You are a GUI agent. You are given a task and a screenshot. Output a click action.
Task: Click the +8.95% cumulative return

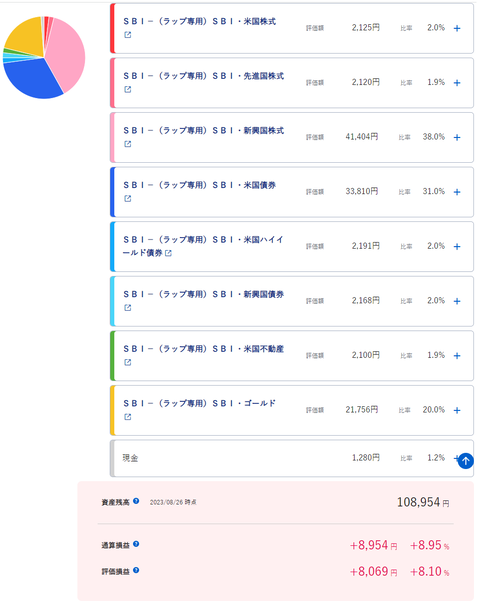pos(429,545)
